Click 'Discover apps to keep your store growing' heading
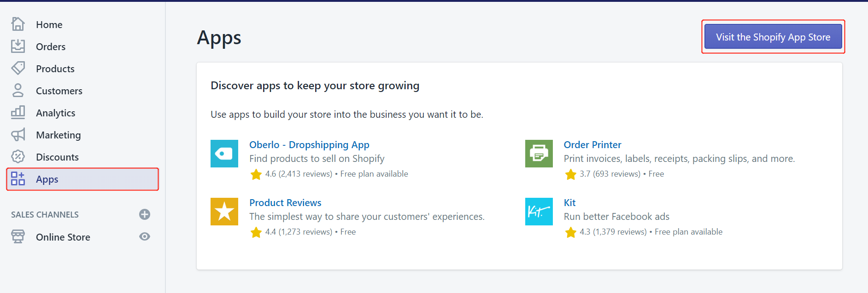This screenshot has height=293, width=868. point(315,86)
